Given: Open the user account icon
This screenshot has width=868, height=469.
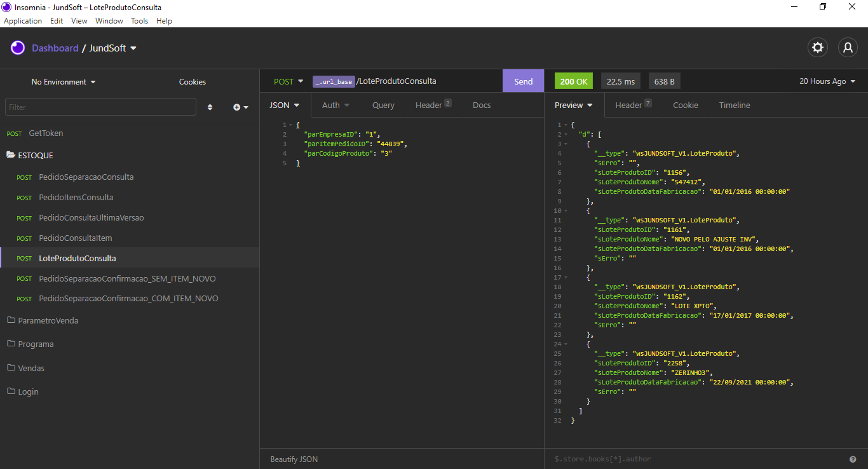Looking at the screenshot, I should click(848, 48).
